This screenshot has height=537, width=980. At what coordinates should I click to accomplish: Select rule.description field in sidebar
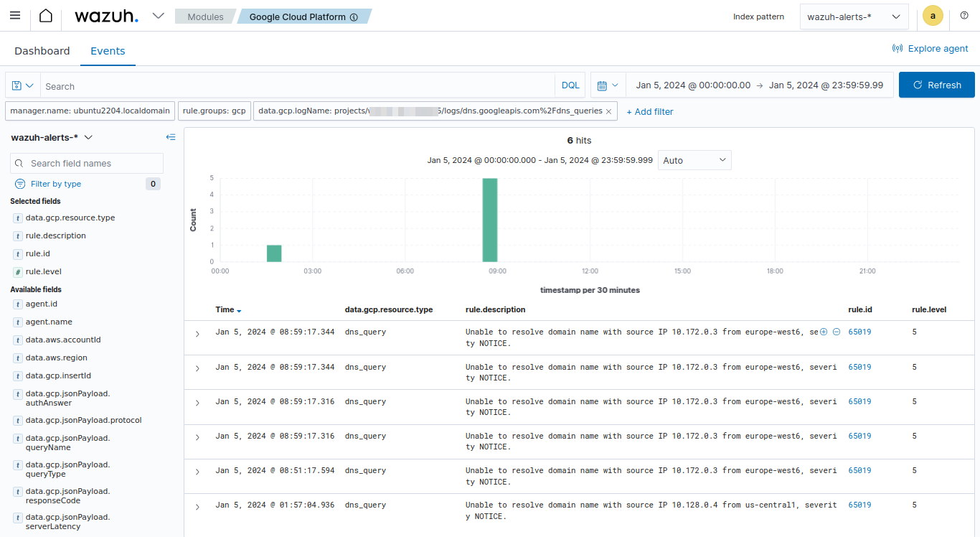[x=56, y=235]
